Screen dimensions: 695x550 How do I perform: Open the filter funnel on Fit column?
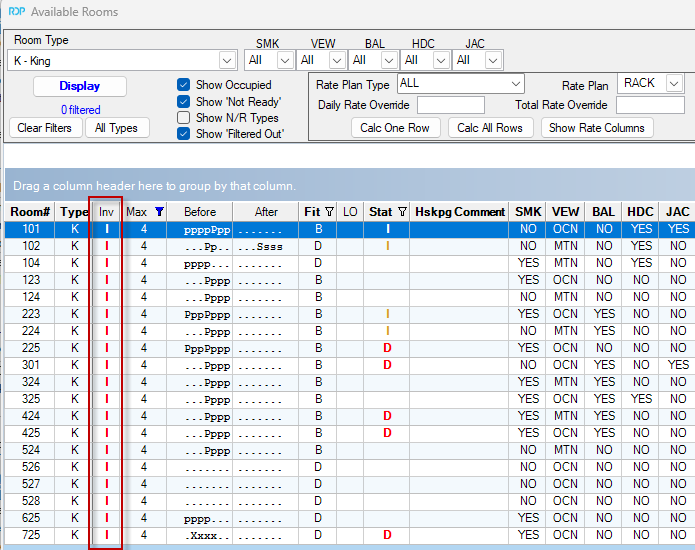tap(329, 212)
